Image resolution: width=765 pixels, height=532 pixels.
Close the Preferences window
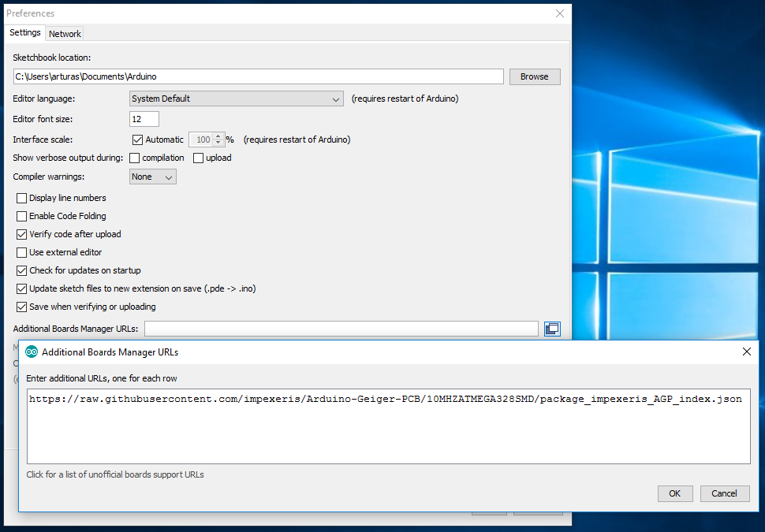coord(560,13)
